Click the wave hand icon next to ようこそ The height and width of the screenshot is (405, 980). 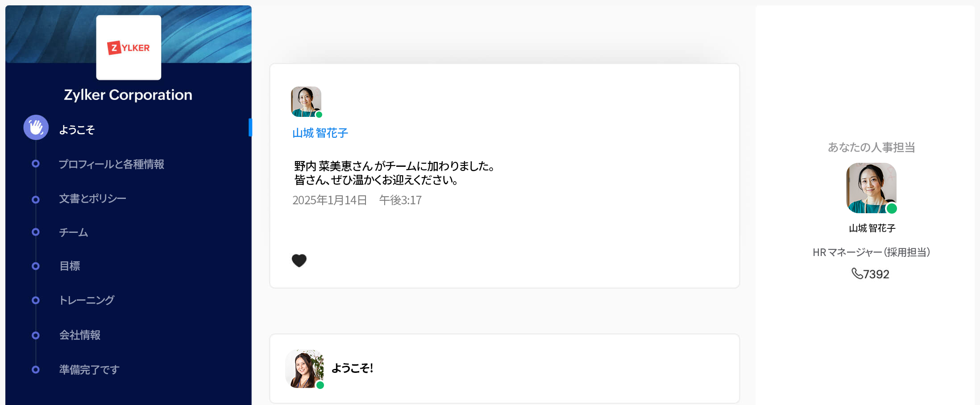[36, 127]
